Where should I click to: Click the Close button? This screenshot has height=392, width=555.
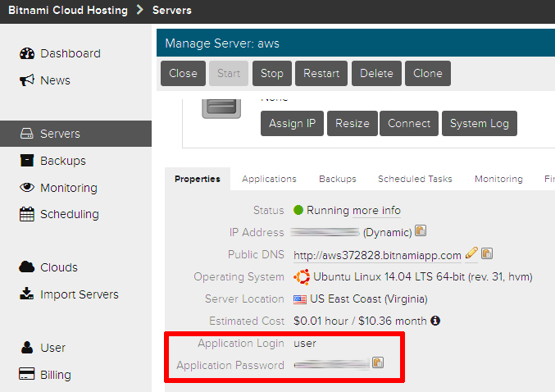183,73
